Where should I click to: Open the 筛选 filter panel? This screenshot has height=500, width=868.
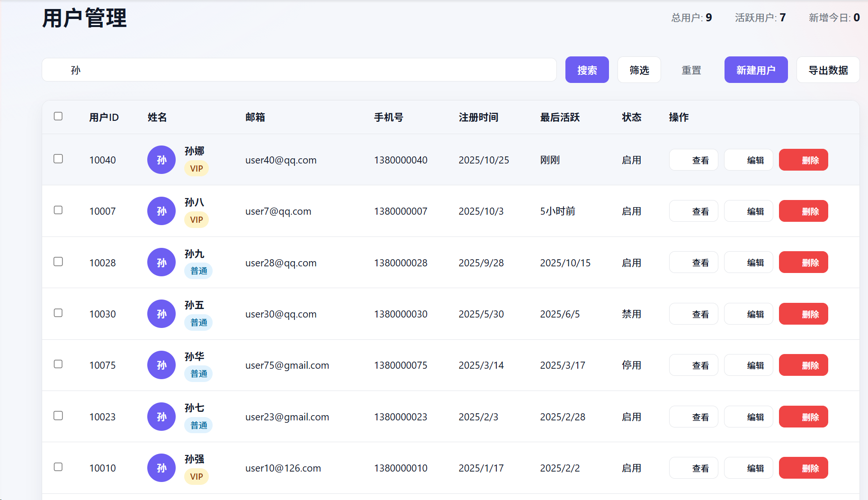tap(639, 70)
